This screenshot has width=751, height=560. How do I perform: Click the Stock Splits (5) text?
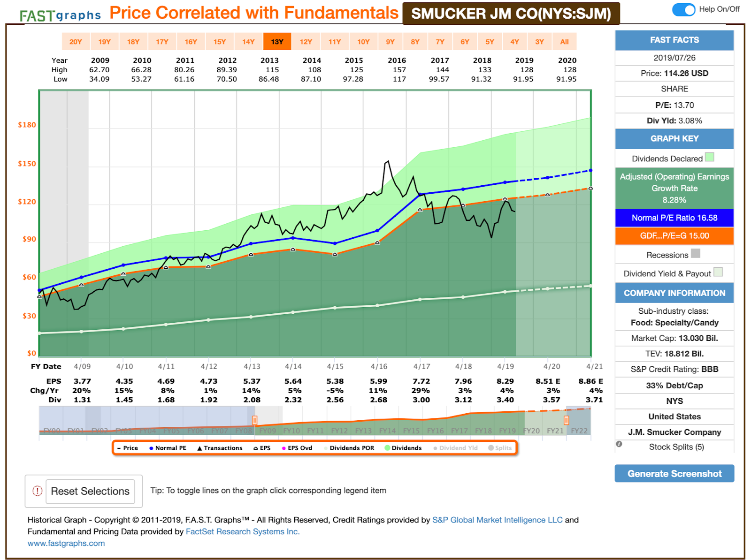tap(676, 447)
